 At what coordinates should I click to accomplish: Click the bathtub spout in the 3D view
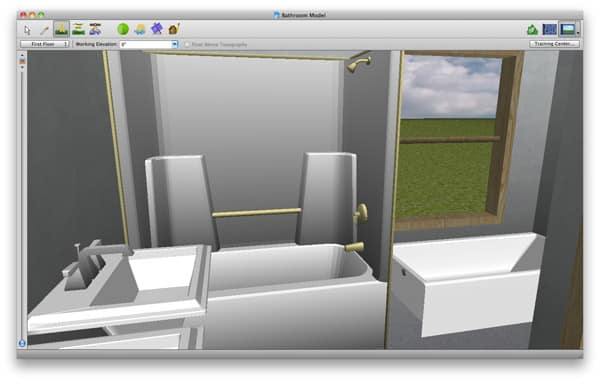[354, 247]
